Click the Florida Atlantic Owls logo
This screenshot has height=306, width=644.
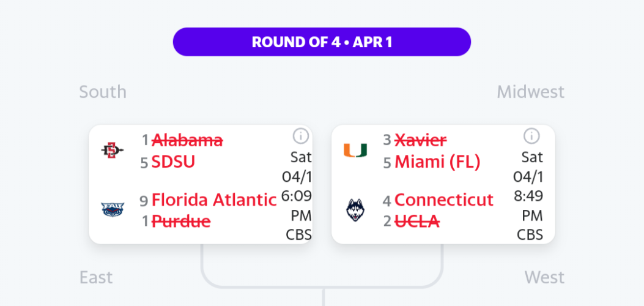(x=113, y=209)
